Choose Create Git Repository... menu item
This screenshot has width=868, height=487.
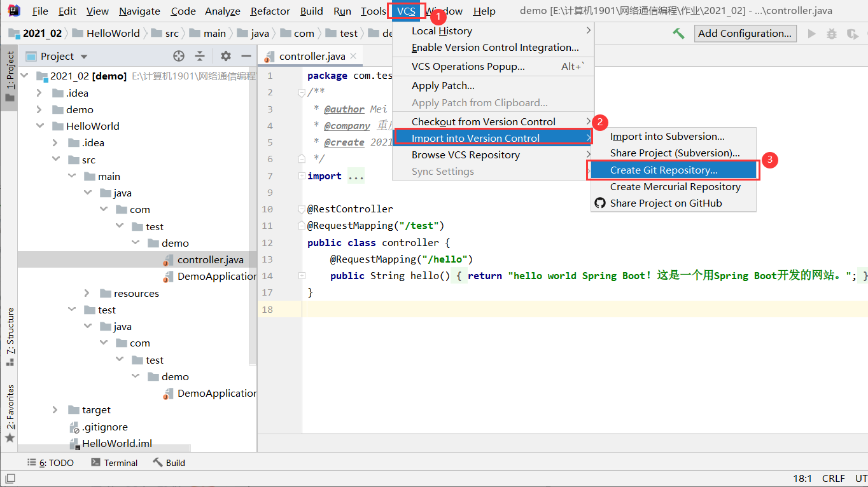(674, 170)
